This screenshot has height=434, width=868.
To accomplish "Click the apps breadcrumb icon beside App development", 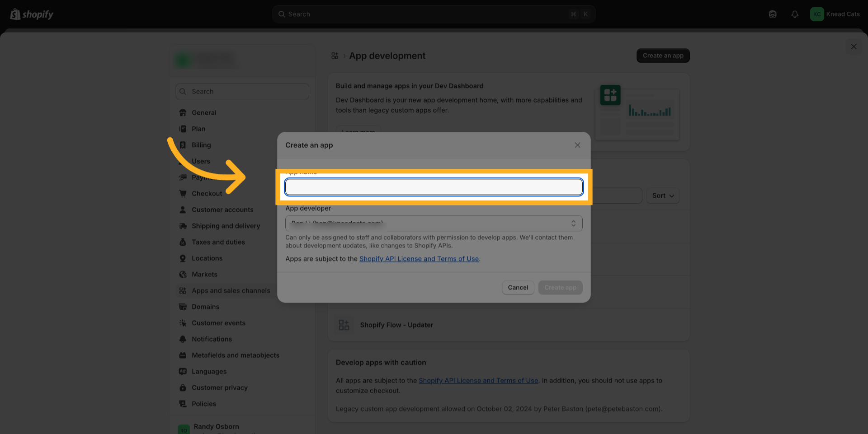I will tap(335, 56).
